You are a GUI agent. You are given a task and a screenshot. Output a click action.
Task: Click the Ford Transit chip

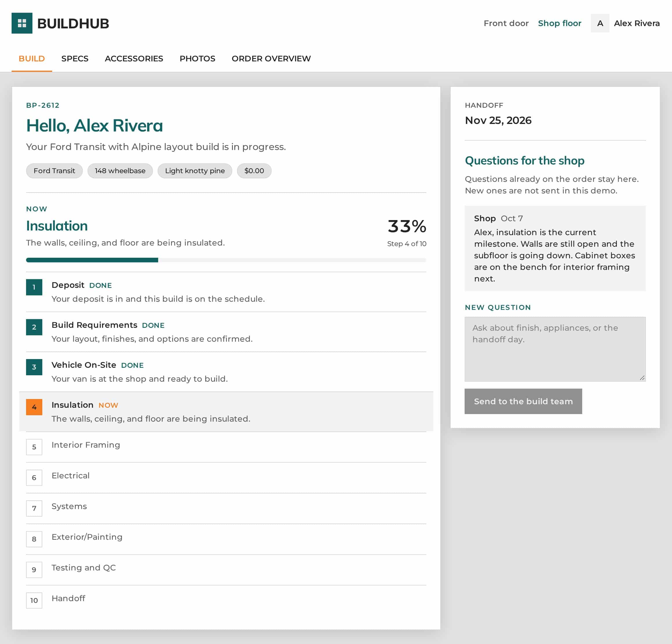pyautogui.click(x=54, y=171)
